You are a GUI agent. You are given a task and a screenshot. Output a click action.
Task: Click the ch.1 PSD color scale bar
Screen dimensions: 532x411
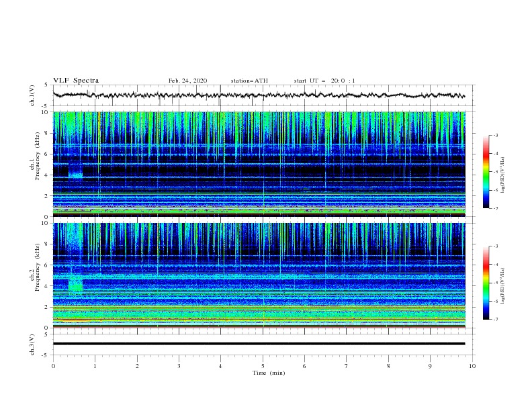[486, 172]
